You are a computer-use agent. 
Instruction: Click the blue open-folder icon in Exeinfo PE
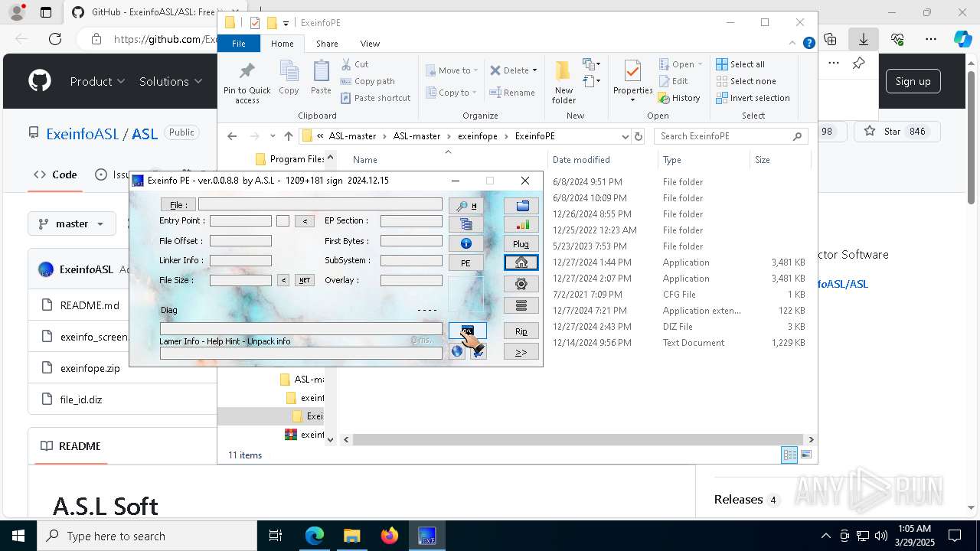[521, 206]
